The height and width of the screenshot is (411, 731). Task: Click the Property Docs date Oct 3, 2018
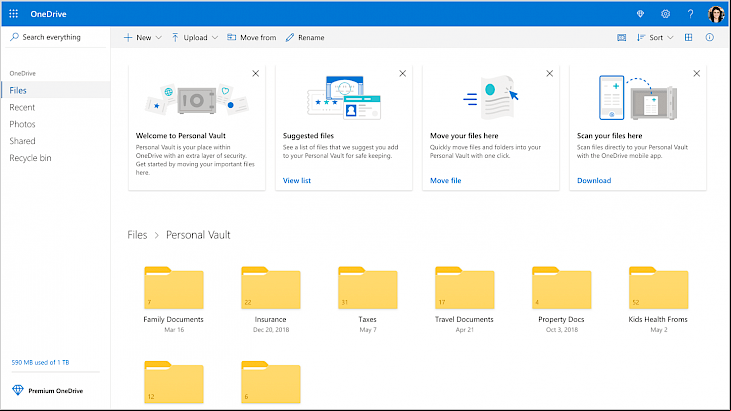(562, 330)
